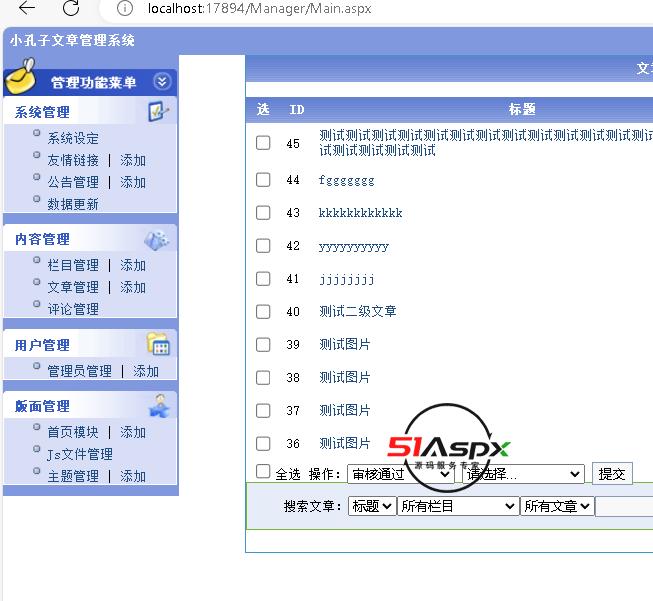
Task: Click the 系统管理 checklist icon
Action: coord(158,111)
